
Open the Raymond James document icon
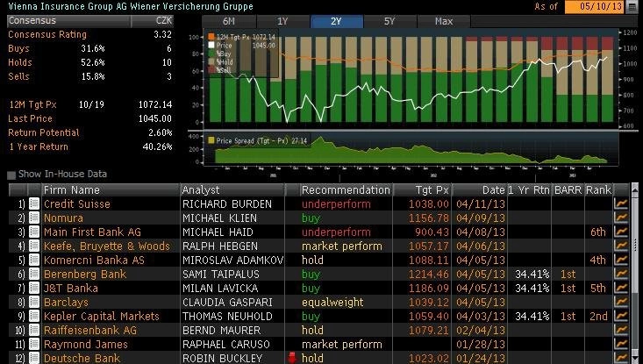tap(34, 344)
